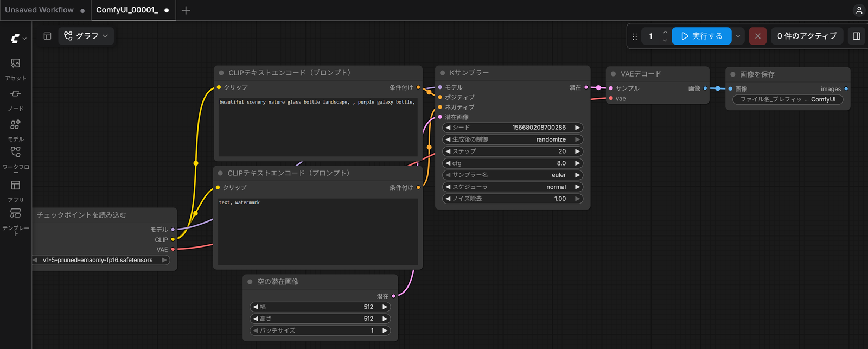Increase the batch count stepper up
868x349 pixels.
pyautogui.click(x=665, y=32)
